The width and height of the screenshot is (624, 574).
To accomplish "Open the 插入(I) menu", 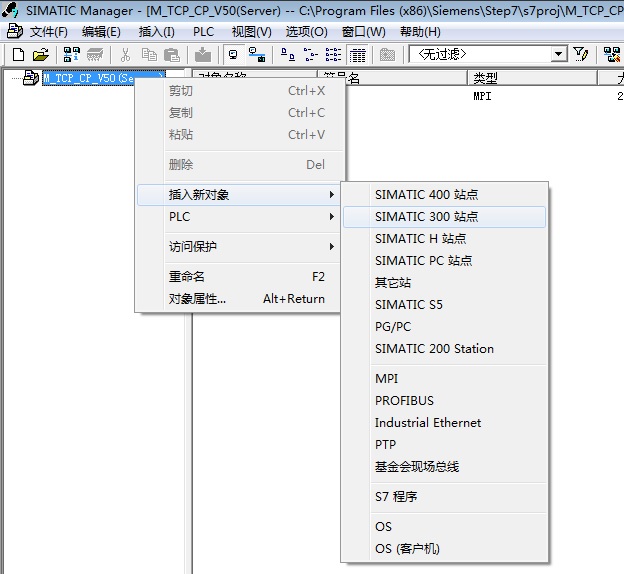I will click(156, 31).
